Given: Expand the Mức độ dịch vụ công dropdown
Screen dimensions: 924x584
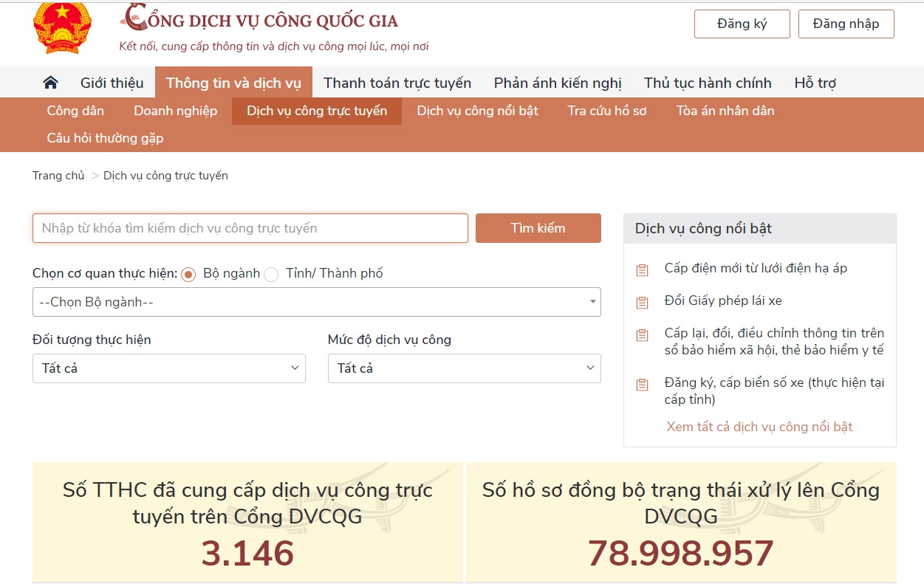Looking at the screenshot, I should coord(464,368).
